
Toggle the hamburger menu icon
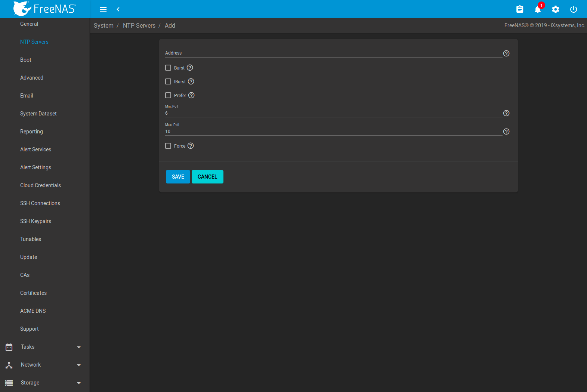click(x=103, y=9)
